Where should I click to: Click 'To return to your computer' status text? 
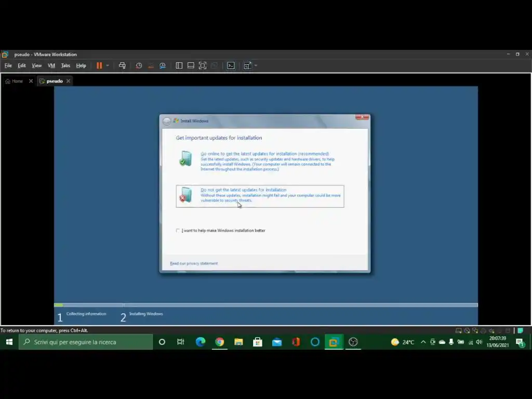44,330
